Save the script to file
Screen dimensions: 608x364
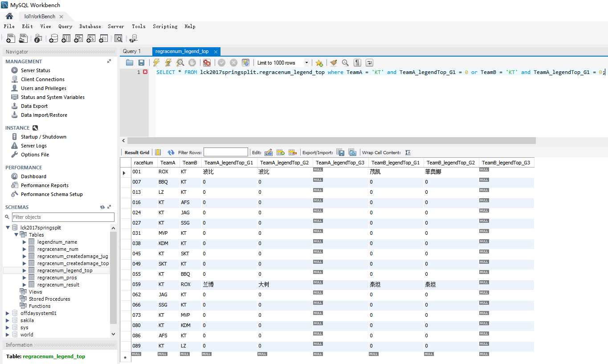(141, 63)
